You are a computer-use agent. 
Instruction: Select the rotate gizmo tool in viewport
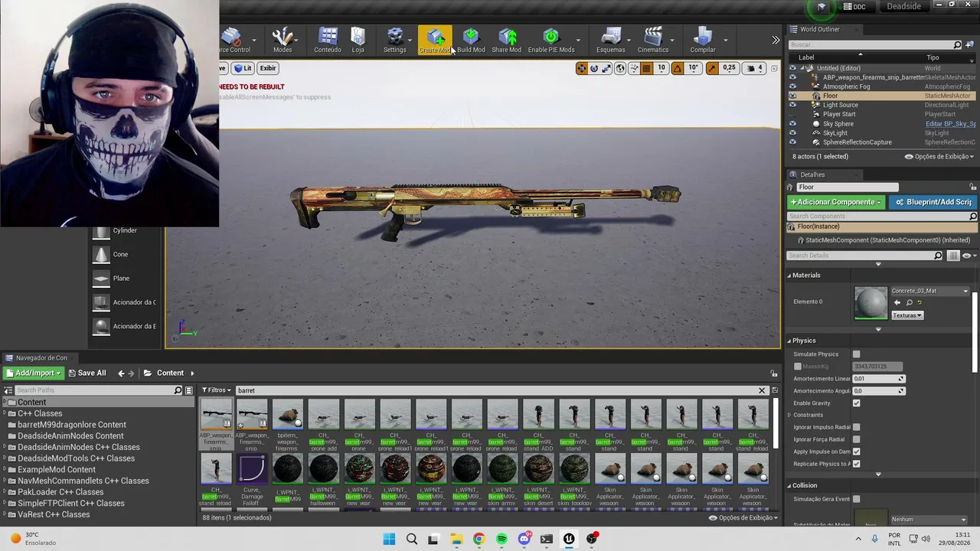click(594, 68)
